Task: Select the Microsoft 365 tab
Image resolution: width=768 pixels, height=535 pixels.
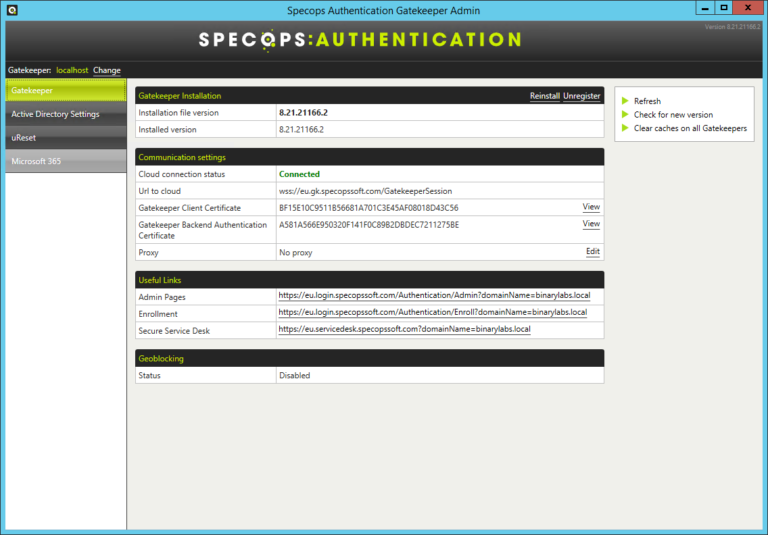Action: [66, 161]
